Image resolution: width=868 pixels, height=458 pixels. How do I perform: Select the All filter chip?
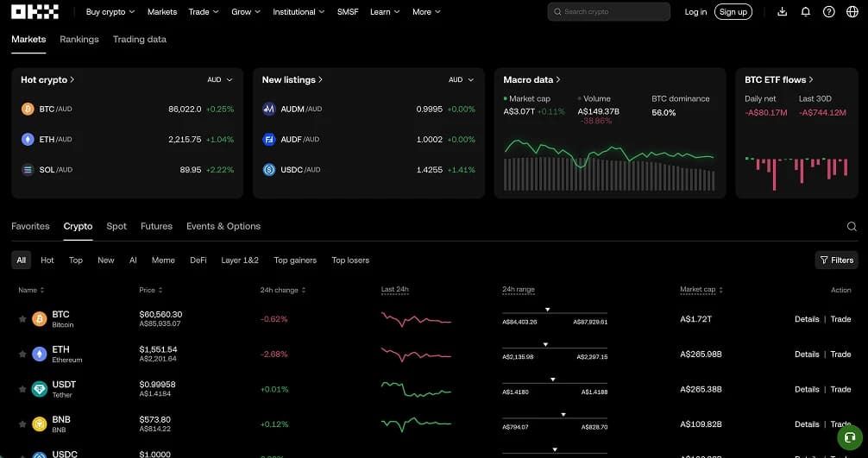[x=21, y=260]
